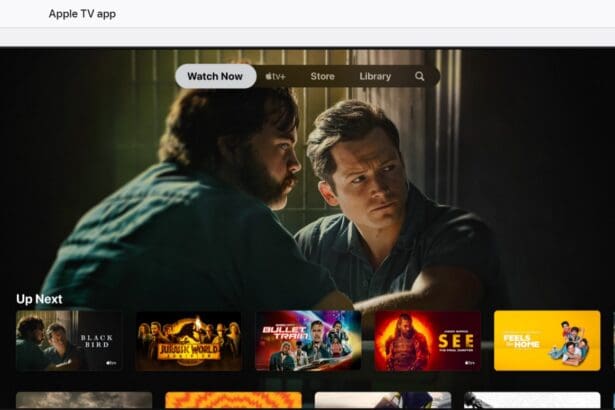
Task: Switch to the Store tab
Action: point(322,77)
